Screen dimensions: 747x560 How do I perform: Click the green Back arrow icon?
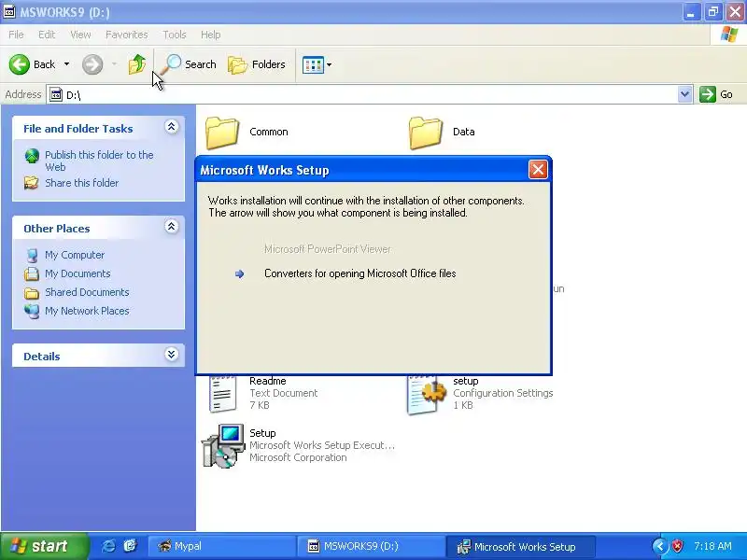20,64
